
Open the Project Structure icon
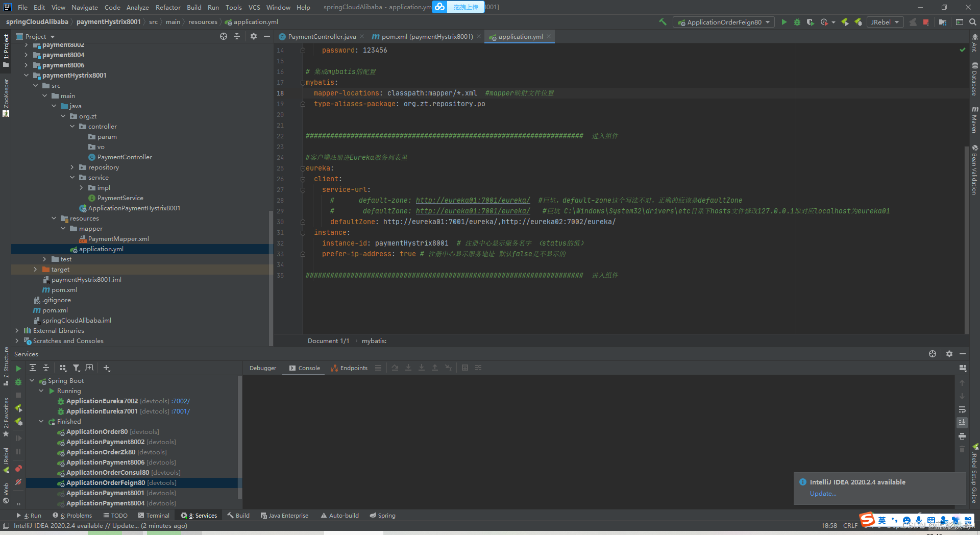[x=943, y=22]
